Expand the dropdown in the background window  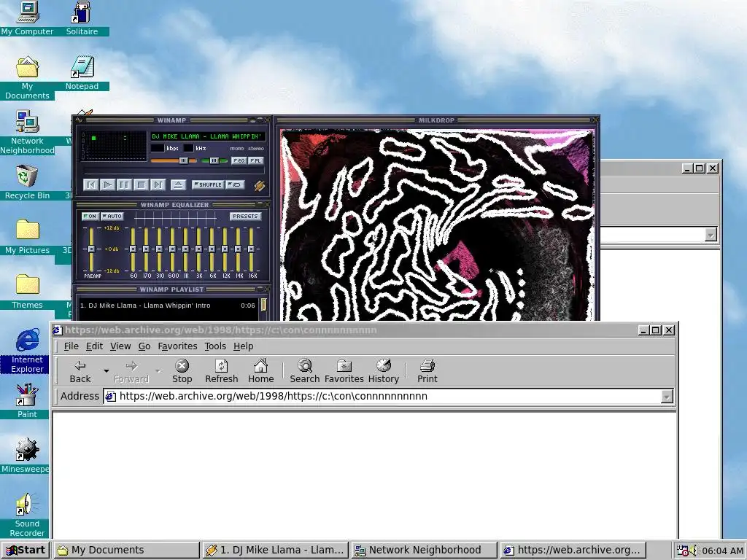pyautogui.click(x=711, y=235)
